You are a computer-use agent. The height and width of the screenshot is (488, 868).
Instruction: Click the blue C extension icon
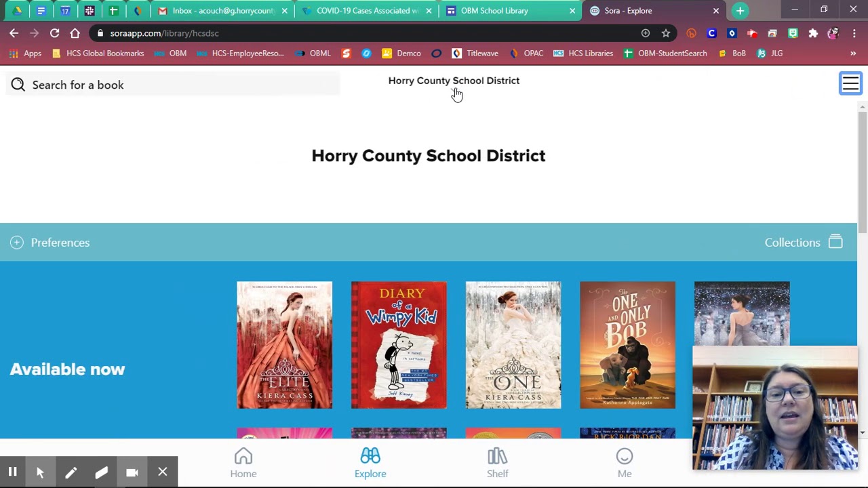tap(711, 33)
